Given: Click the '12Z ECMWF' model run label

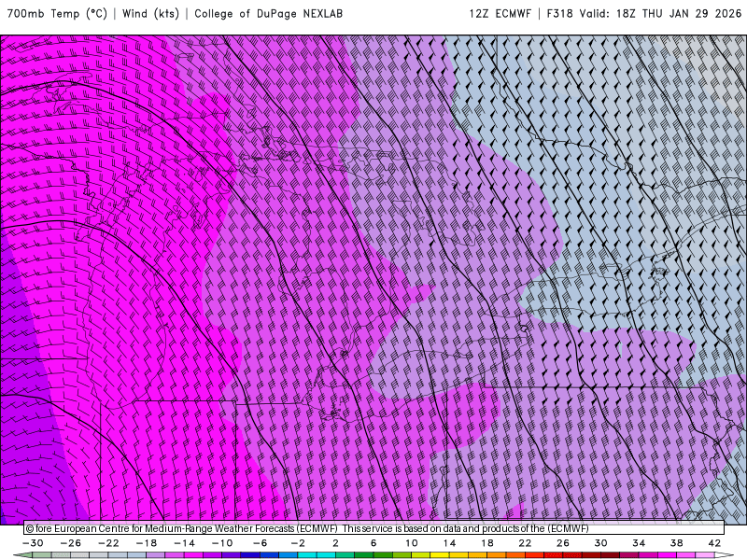Looking at the screenshot, I should pos(500,14).
